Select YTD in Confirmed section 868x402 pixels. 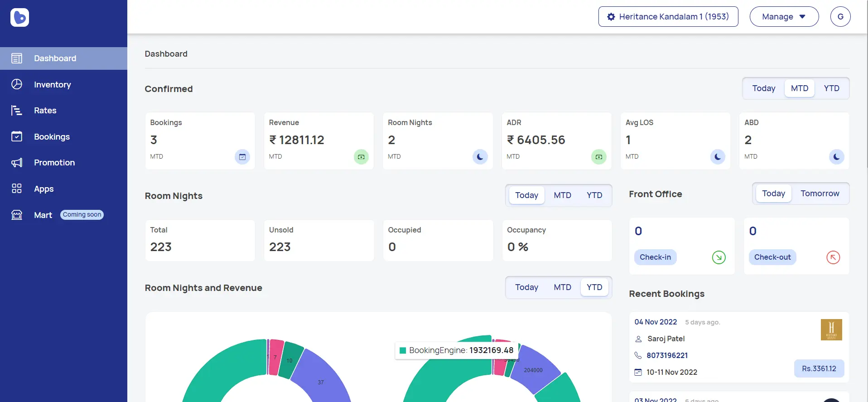(x=831, y=88)
